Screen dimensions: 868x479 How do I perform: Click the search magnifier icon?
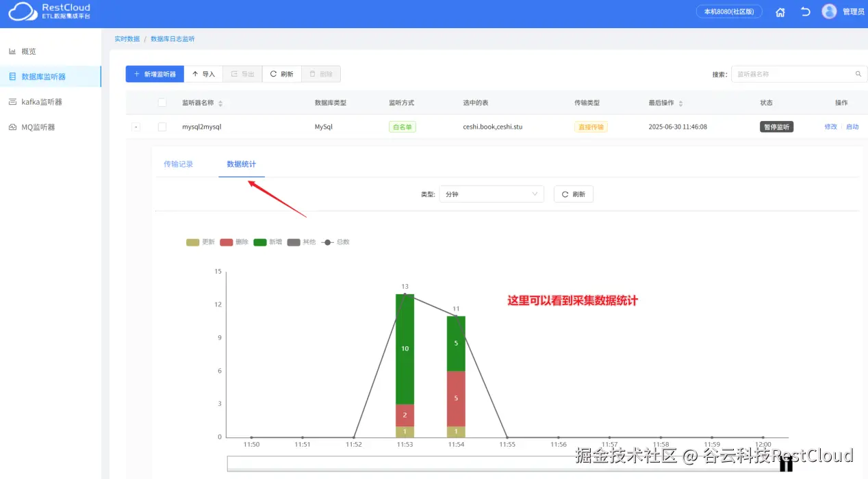[x=858, y=74]
